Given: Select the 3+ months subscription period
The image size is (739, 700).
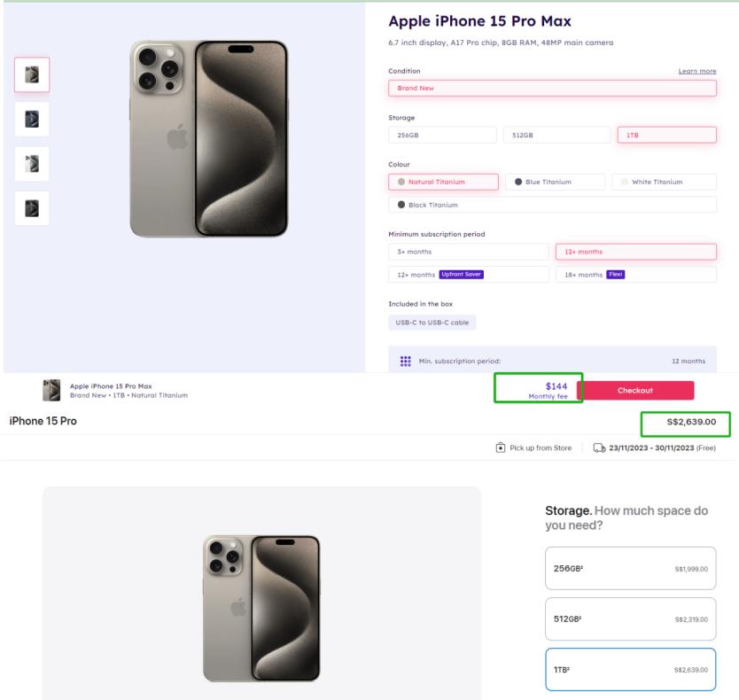Looking at the screenshot, I should (468, 252).
